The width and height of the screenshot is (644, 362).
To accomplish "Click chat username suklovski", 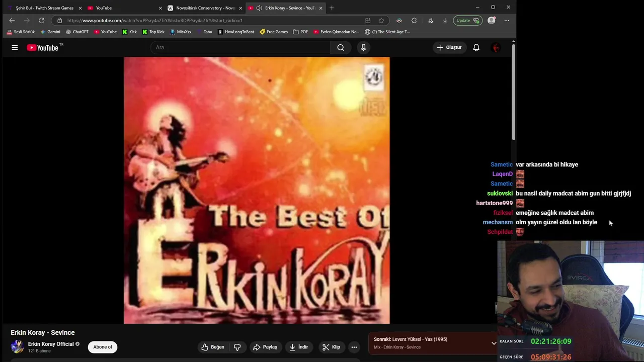I will pyautogui.click(x=500, y=193).
